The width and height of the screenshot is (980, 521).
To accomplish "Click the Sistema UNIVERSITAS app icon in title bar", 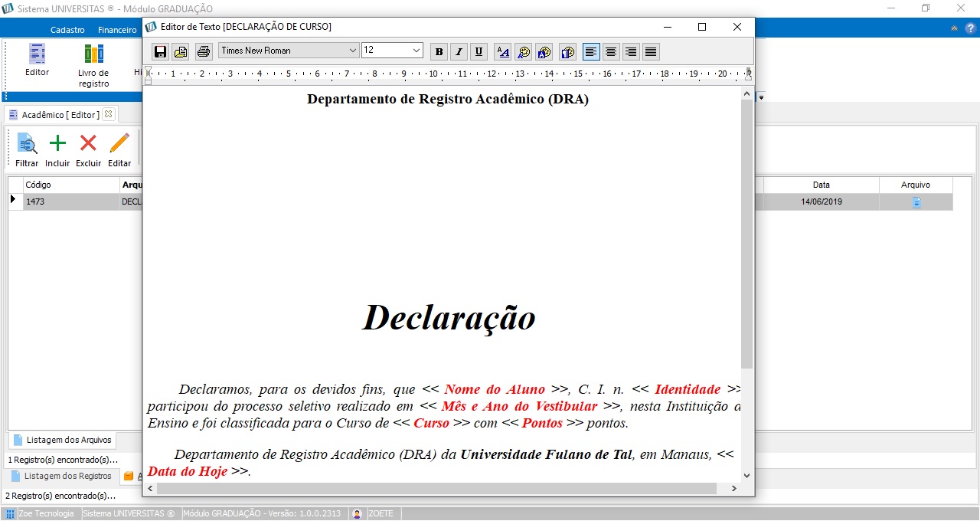I will pyautogui.click(x=8, y=8).
